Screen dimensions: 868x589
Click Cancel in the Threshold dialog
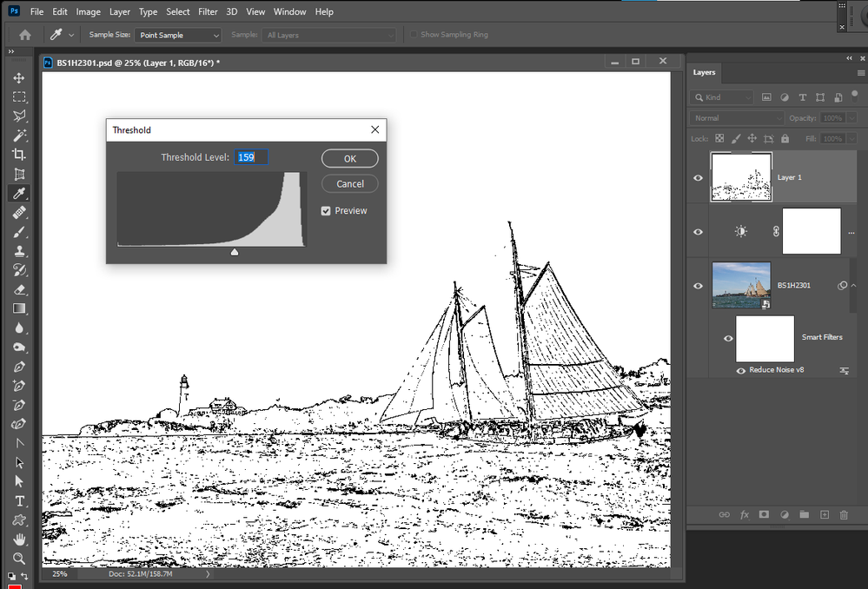(x=350, y=184)
